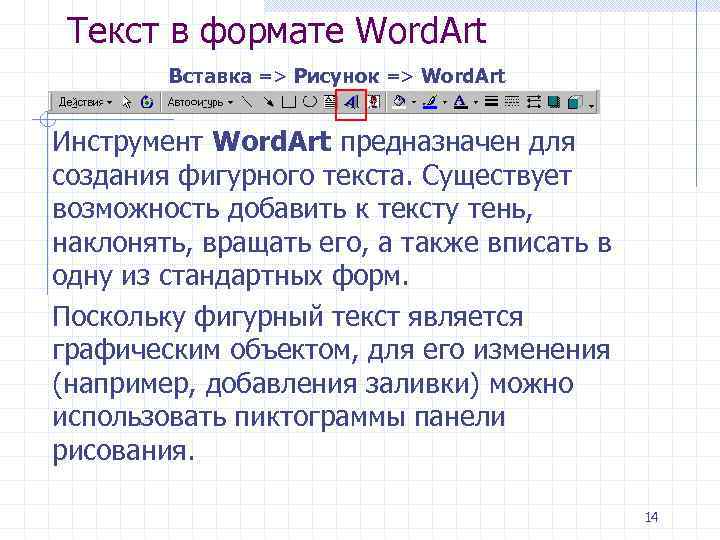
Task: Apply line color with the brush icon
Action: click(x=430, y=102)
